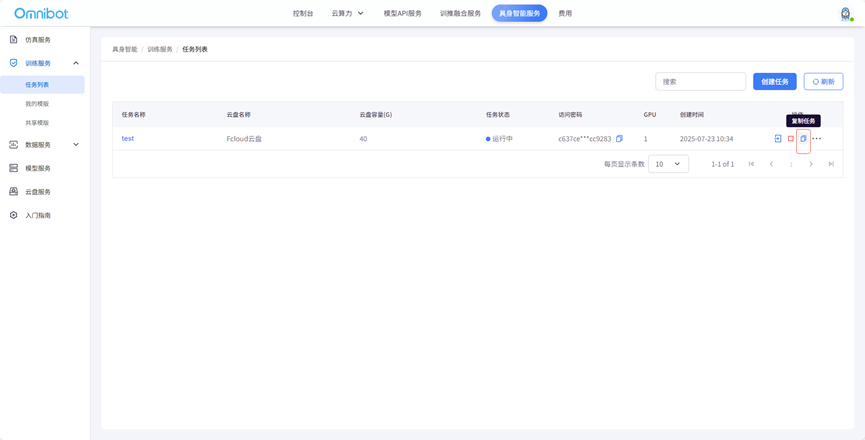
Task: Select page number 1 in pagination
Action: point(791,164)
